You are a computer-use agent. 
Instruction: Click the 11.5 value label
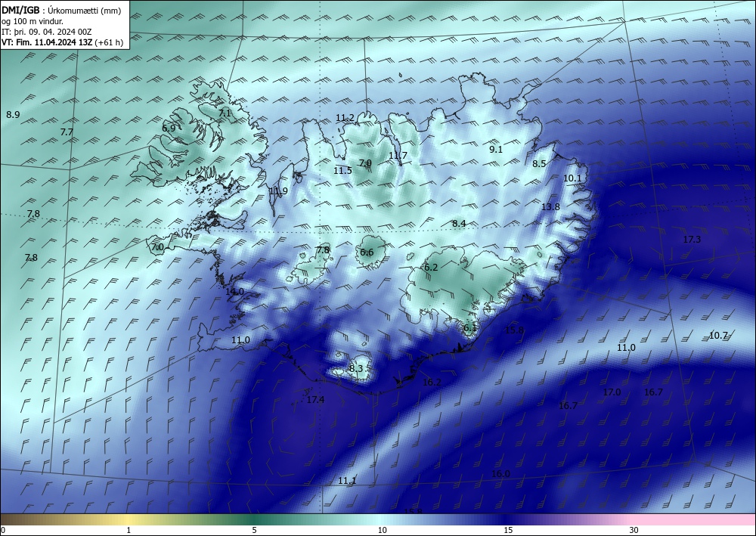tap(342, 170)
